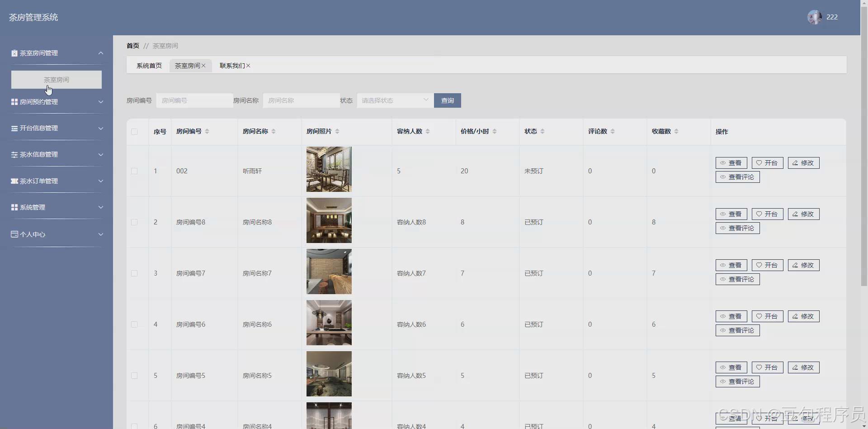Image resolution: width=868 pixels, height=429 pixels.
Task: Focus the 房间名称 search input
Action: coord(301,100)
